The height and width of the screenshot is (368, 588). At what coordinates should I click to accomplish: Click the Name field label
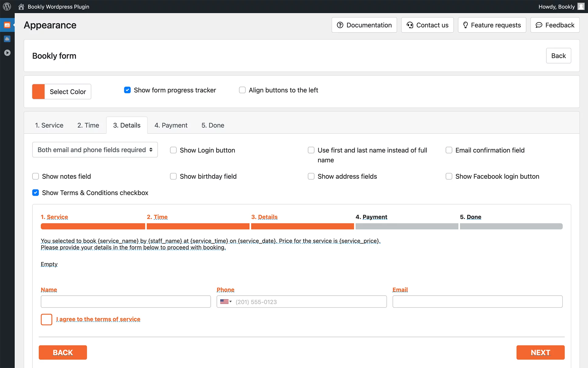point(49,290)
